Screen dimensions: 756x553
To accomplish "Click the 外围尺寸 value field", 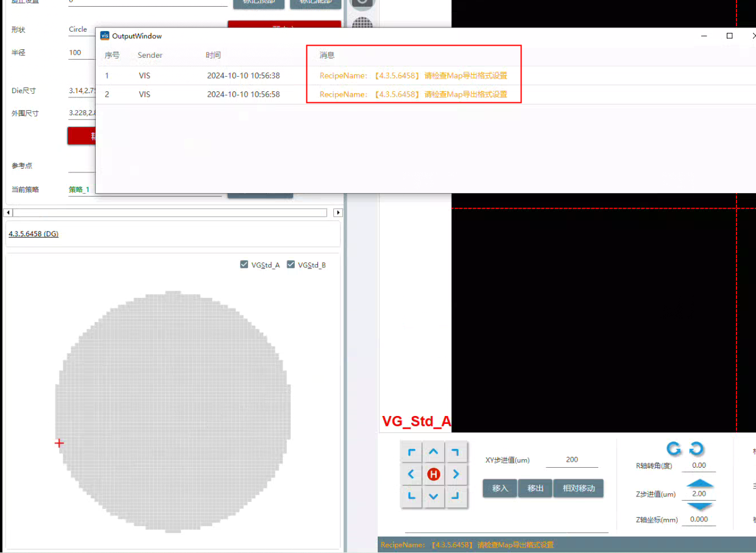I will point(82,113).
